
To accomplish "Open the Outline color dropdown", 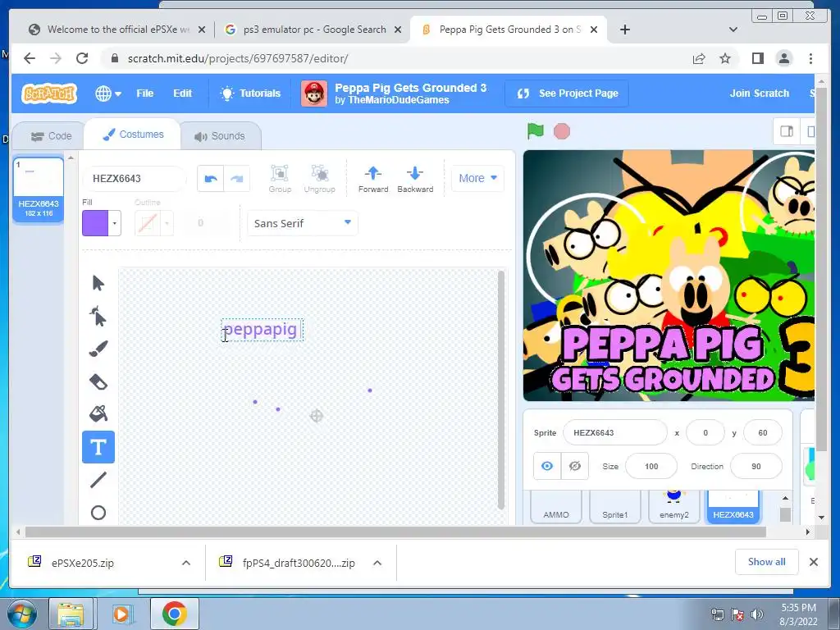I will (x=167, y=223).
